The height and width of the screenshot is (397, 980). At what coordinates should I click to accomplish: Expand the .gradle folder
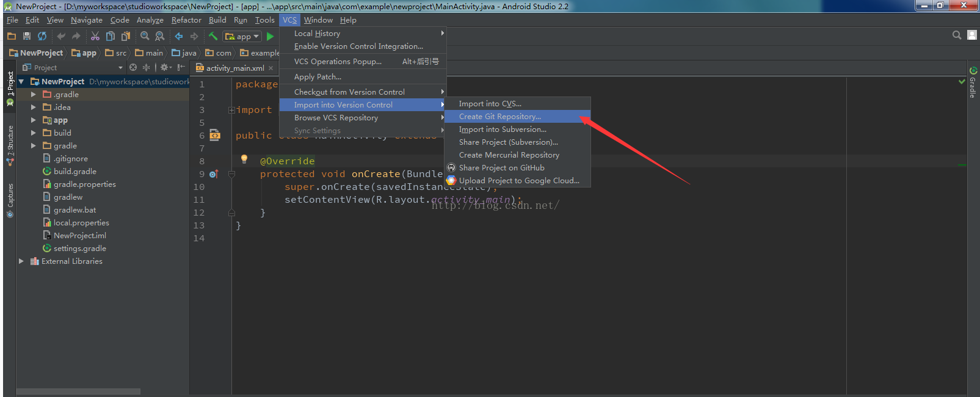coord(34,95)
